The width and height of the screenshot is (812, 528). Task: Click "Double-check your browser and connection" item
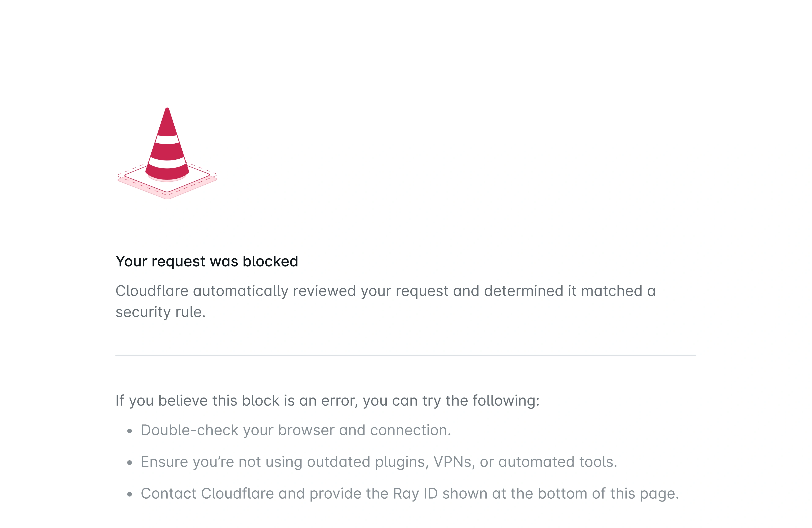tap(296, 430)
